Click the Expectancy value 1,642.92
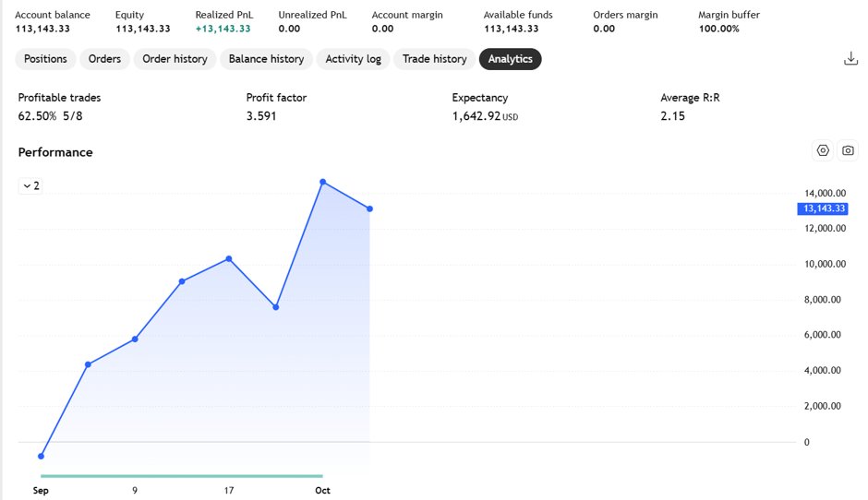This screenshot has height=500, width=868. (476, 116)
